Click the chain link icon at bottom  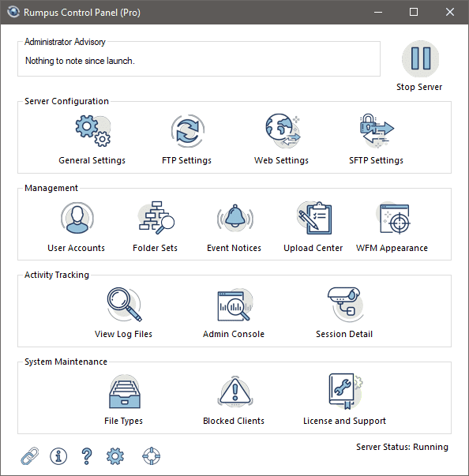pos(30,456)
